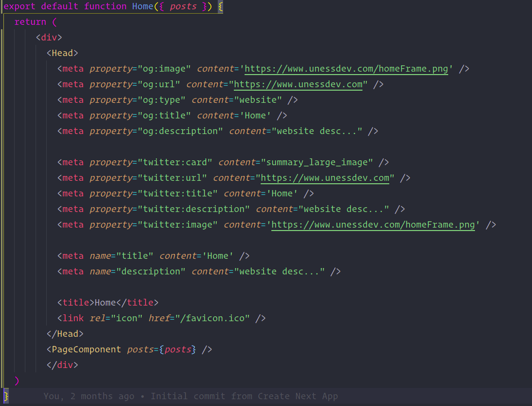
Task: Click the closing </div> tag
Action: (63, 365)
